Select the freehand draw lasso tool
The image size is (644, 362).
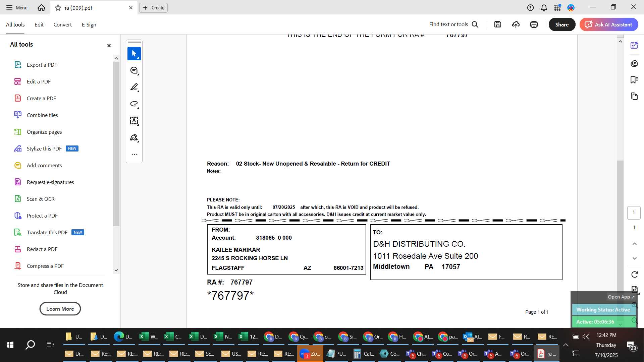pyautogui.click(x=134, y=104)
